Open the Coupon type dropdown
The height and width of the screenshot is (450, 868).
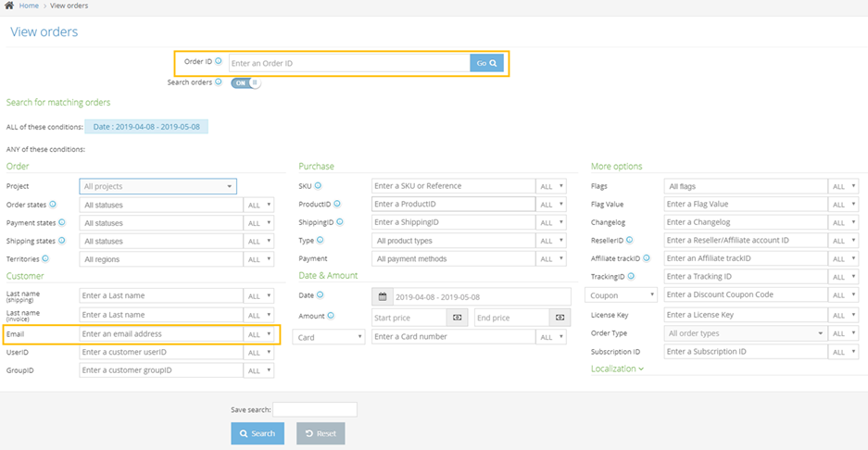tap(623, 295)
